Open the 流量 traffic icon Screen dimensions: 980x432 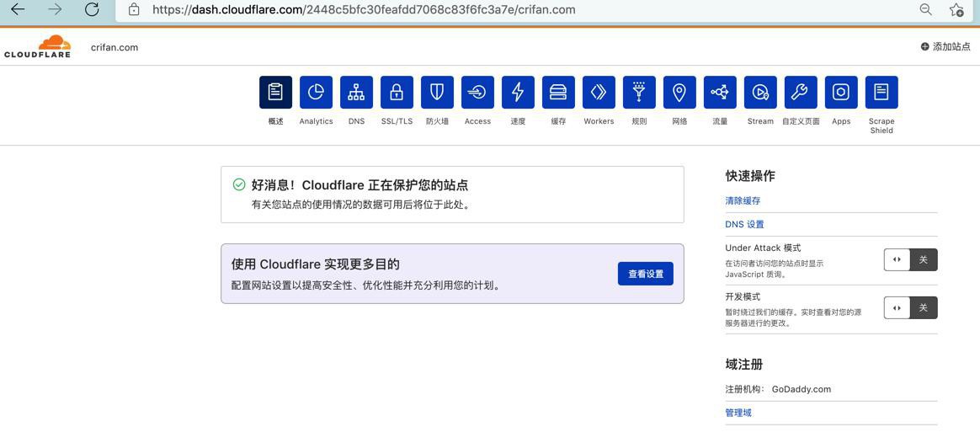point(720,93)
